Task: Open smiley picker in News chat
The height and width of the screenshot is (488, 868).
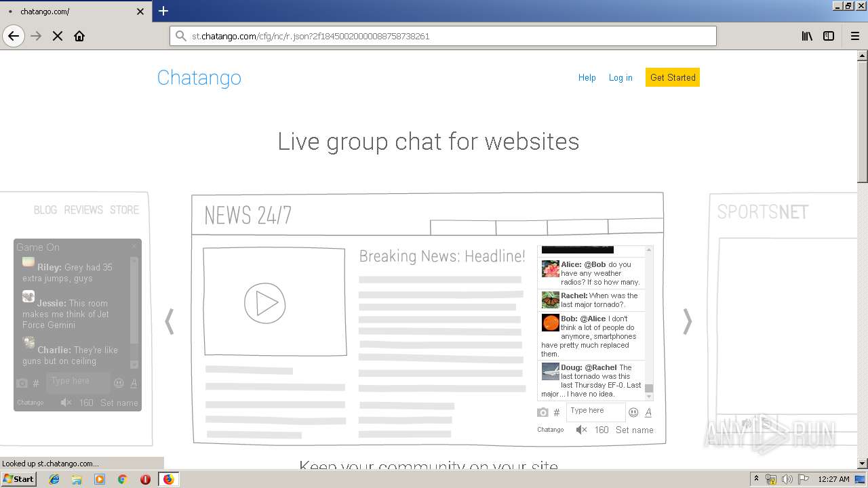Action: point(633,412)
